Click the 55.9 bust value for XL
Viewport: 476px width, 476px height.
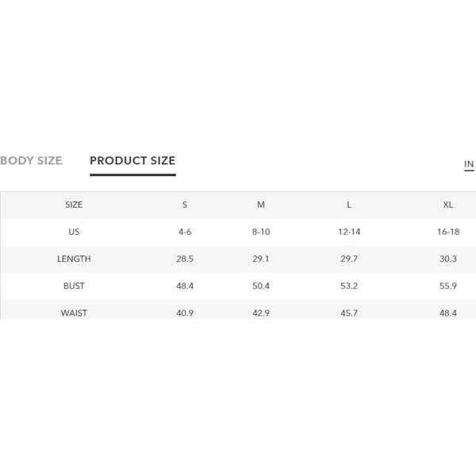[448, 286]
